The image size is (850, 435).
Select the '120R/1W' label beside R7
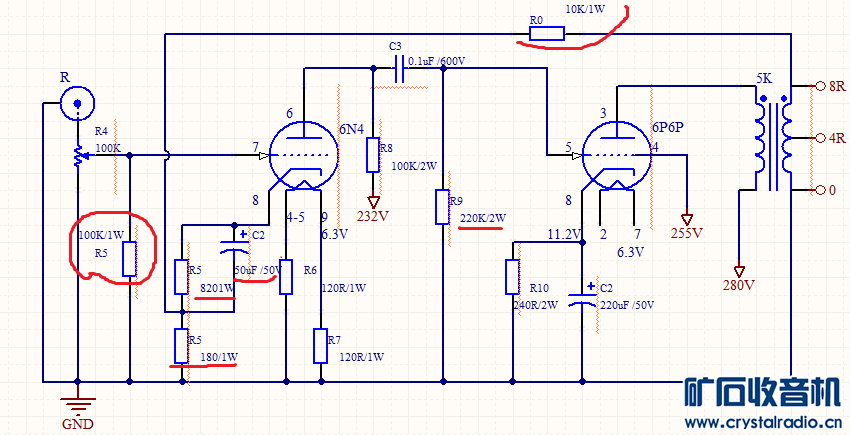362,357
